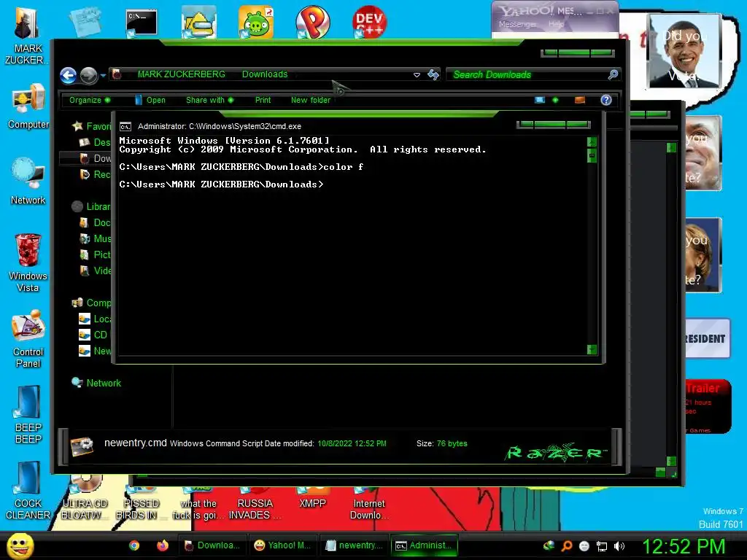Click the cmd window scroll up arrow
Image resolution: width=747 pixels, height=560 pixels.
pos(592,141)
